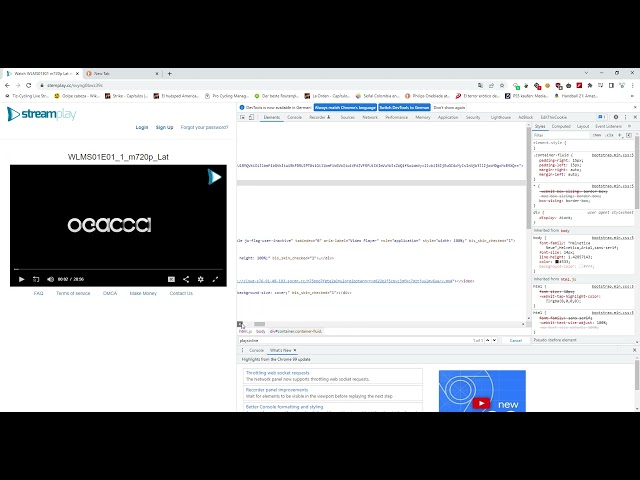Switch to the Lighthouse tab
Image resolution: width=640 pixels, height=480 pixels.
[500, 117]
